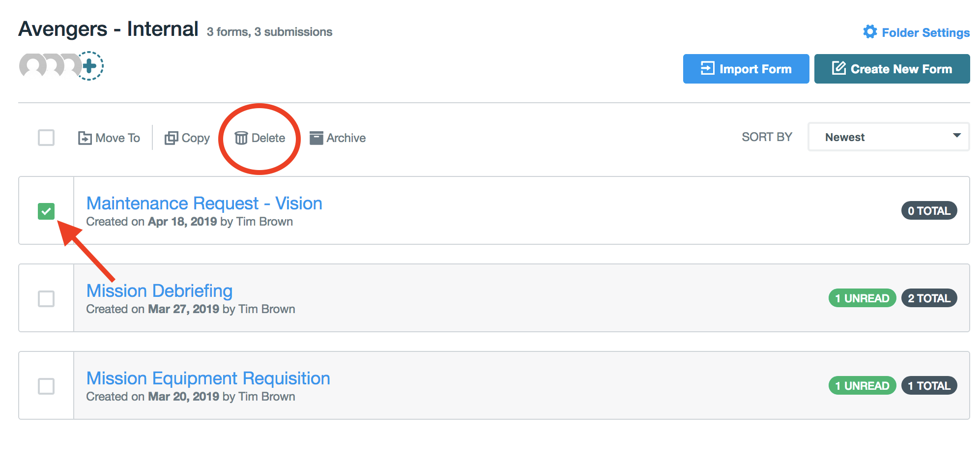Check the Mission Debriefing checkbox
Image resolution: width=980 pixels, height=463 pixels.
[46, 299]
